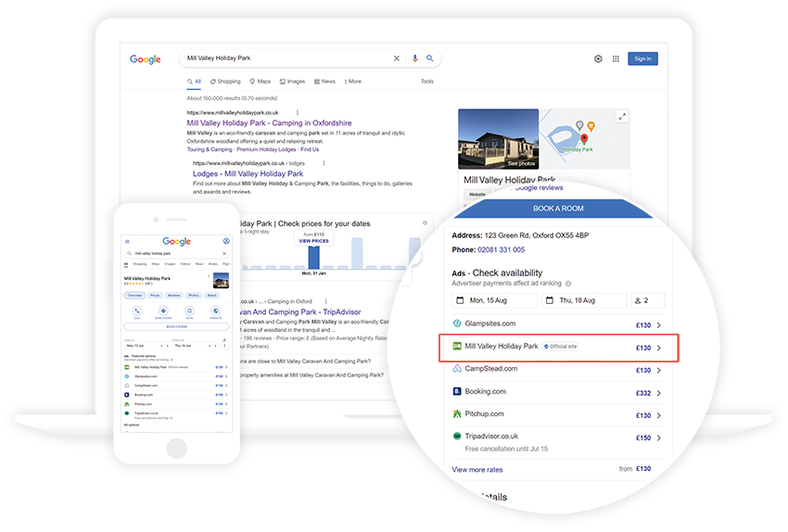Image resolution: width=788 pixels, height=532 pixels.
Task: Clear the desktop search box with the X icon
Action: point(397,58)
